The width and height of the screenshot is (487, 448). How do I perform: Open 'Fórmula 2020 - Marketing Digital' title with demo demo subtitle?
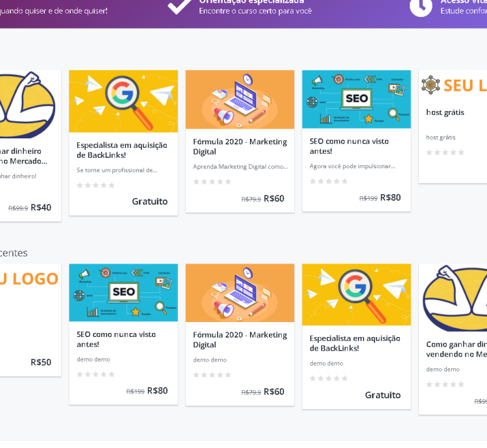(240, 340)
